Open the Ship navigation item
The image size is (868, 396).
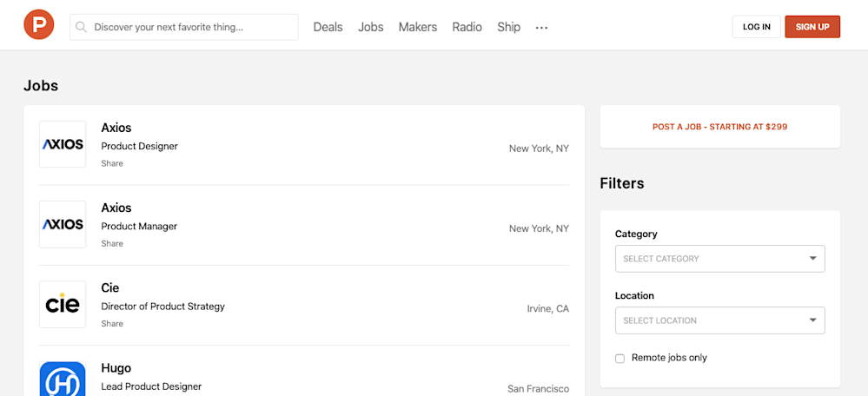[508, 27]
